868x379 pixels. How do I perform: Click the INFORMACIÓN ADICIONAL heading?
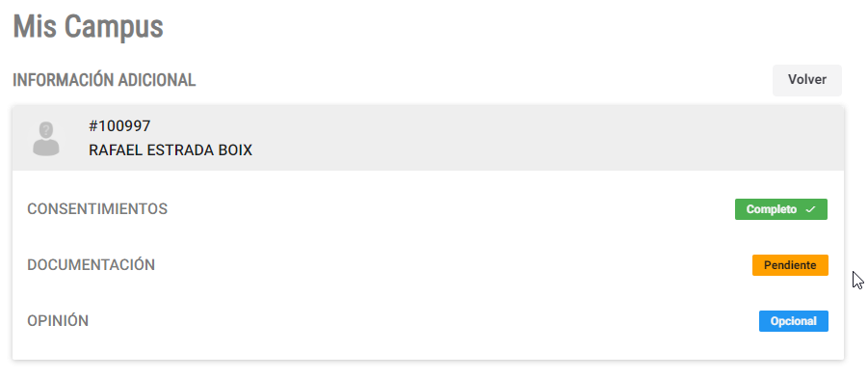tap(104, 80)
